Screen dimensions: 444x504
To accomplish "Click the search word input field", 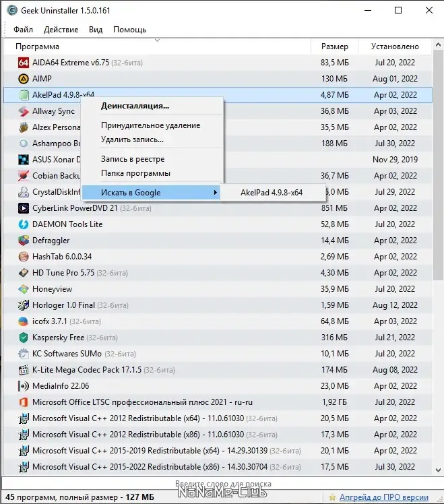I will [x=223, y=484].
